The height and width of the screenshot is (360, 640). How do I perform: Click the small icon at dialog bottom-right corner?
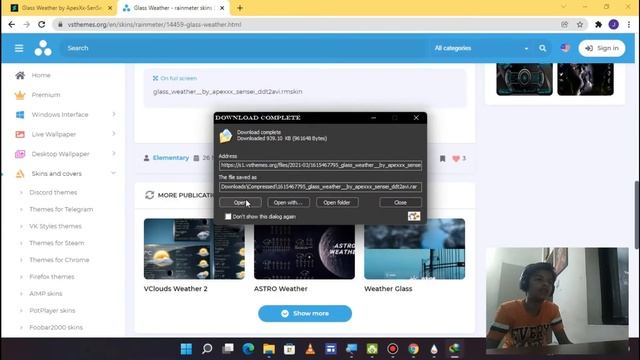coord(414,216)
